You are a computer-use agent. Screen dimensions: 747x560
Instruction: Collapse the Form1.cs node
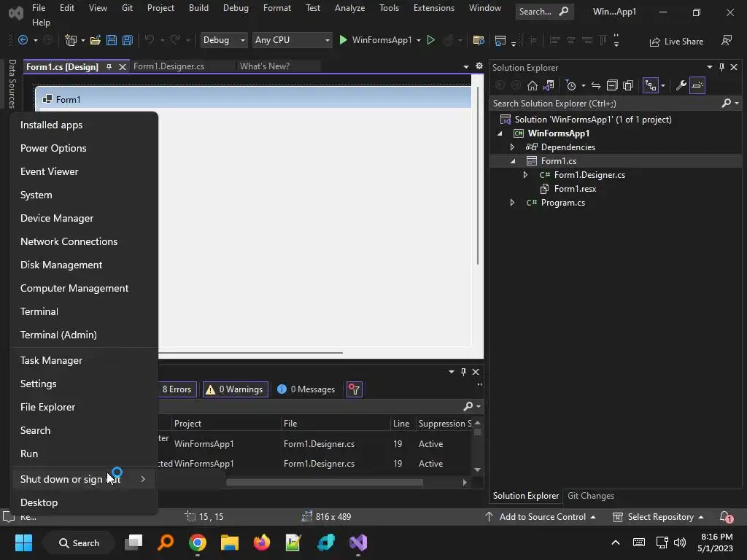point(513,161)
